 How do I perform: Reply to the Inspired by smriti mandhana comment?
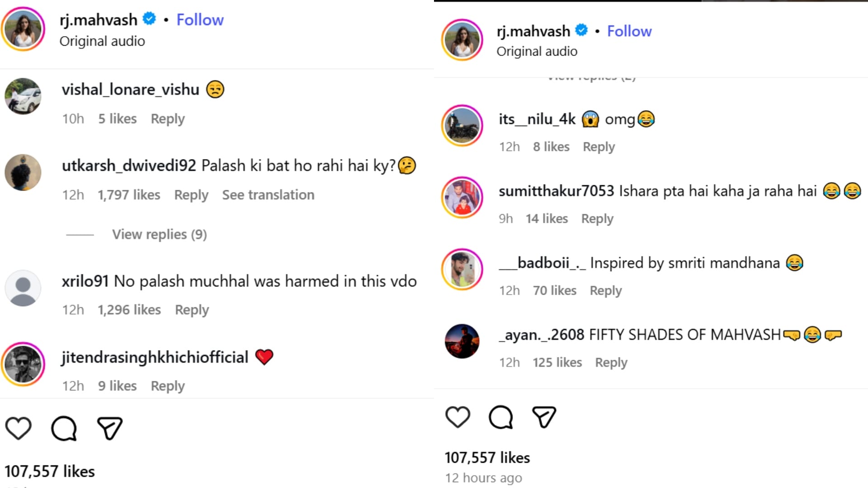coord(605,291)
